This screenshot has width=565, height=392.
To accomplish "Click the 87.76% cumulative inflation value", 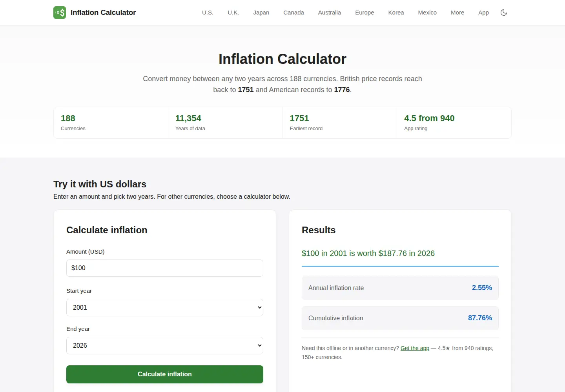I will (480, 318).
